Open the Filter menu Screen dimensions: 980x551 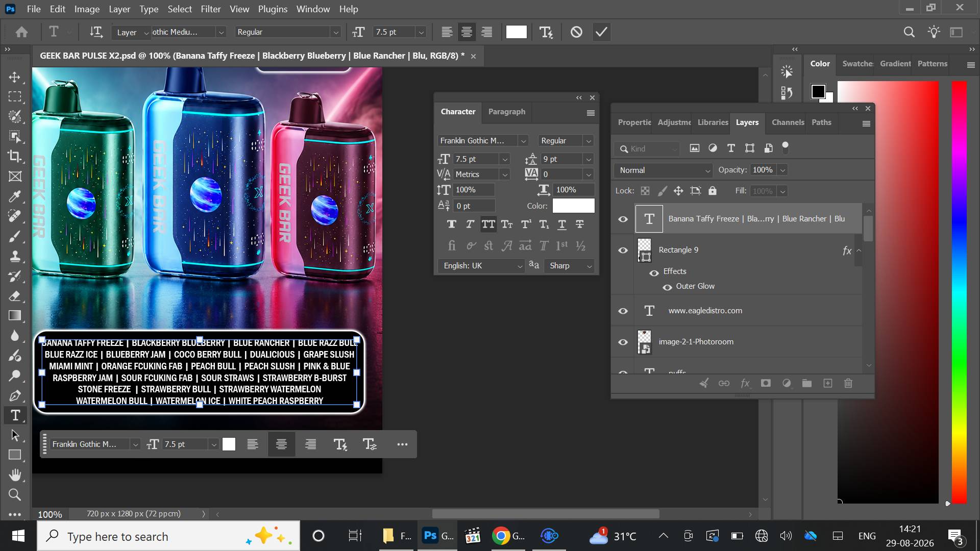210,9
